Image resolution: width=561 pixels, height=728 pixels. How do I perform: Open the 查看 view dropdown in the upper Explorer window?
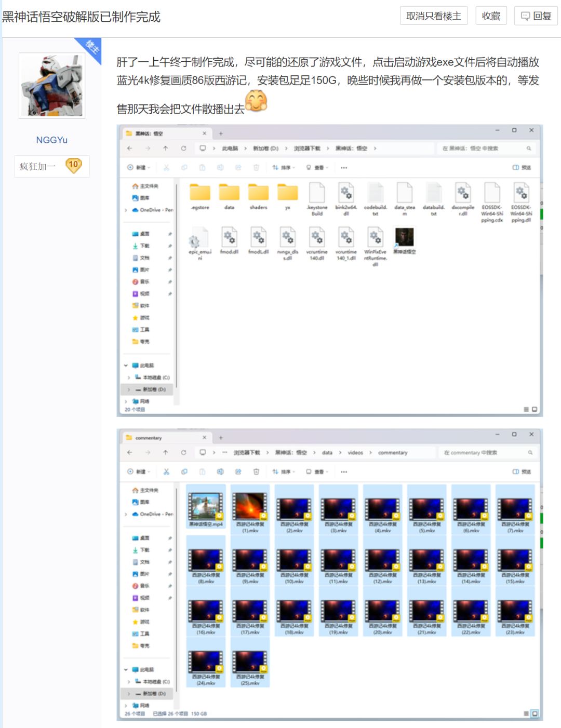coord(317,167)
